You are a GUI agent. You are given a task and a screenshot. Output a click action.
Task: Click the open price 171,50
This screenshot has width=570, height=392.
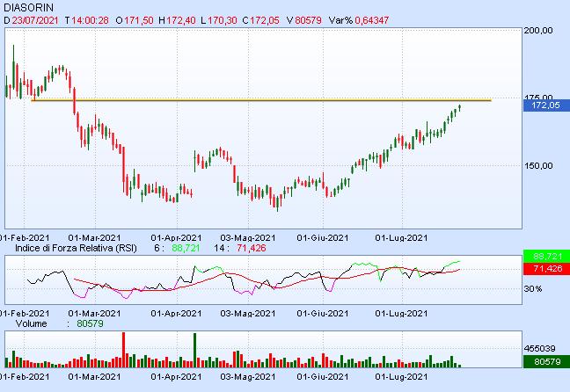coord(138,20)
